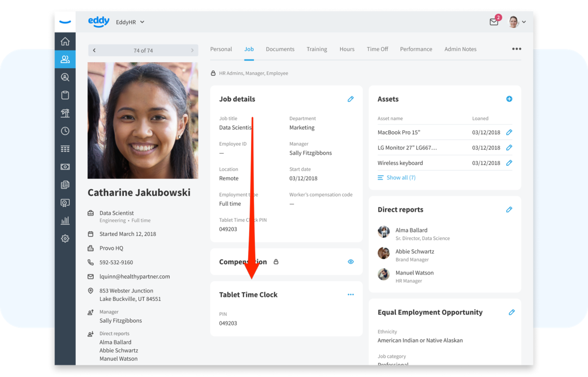Open Alma Ballard in Direct reports card

click(411, 230)
